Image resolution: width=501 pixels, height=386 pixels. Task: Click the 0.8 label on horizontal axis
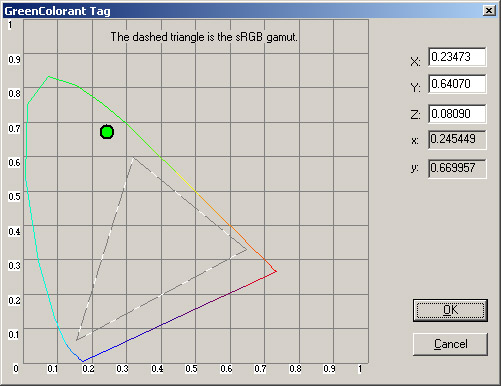295,369
